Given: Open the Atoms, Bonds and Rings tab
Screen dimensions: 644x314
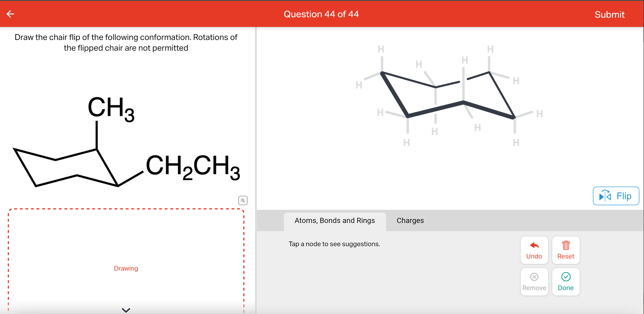Looking at the screenshot, I should [x=335, y=220].
